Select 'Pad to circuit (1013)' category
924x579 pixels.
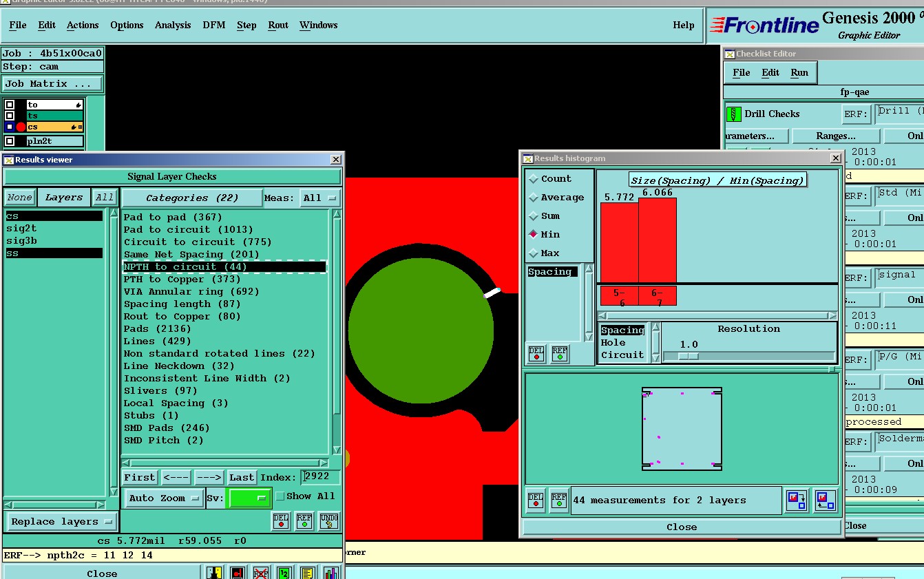189,229
